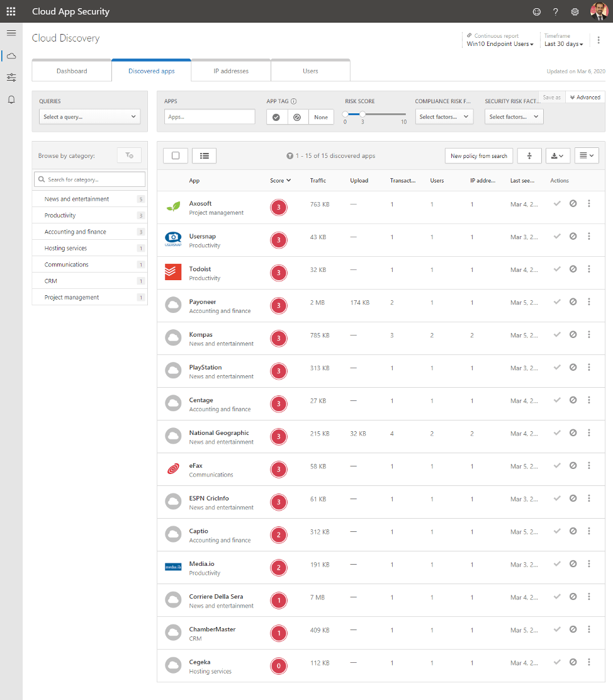Screen dimensions: 613x700
Task: Open the ESPN CricInfo app link
Action: pos(209,498)
